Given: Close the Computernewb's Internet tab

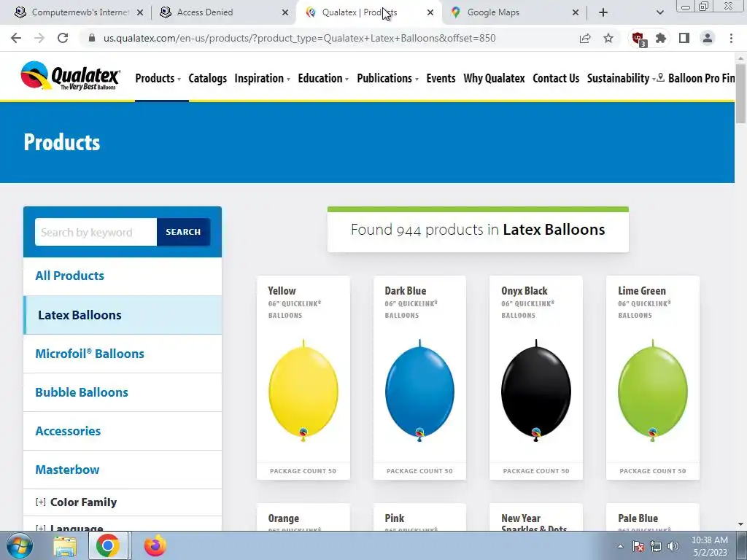Looking at the screenshot, I should tap(140, 12).
